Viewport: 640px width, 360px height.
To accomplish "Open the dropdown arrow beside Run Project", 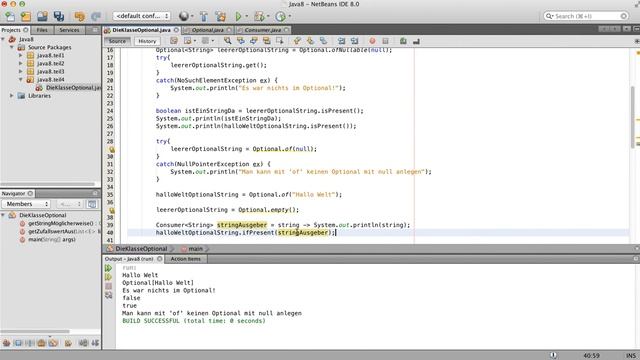I will [x=247, y=17].
